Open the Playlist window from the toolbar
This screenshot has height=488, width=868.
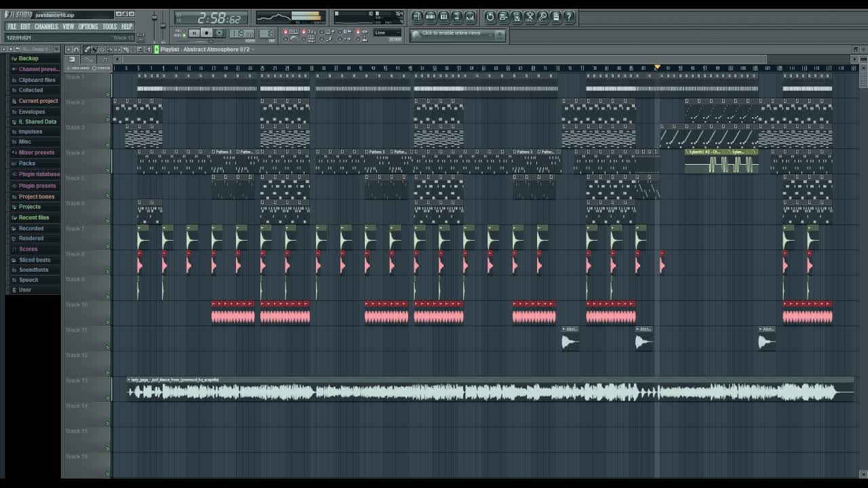[x=418, y=17]
